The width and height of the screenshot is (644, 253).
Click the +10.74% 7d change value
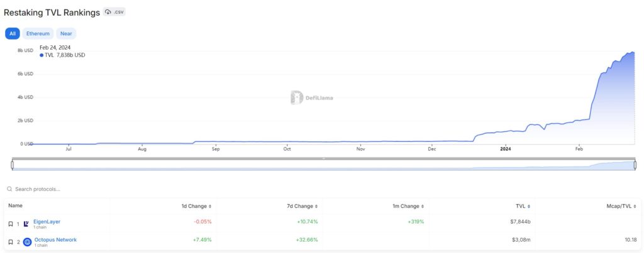click(307, 222)
